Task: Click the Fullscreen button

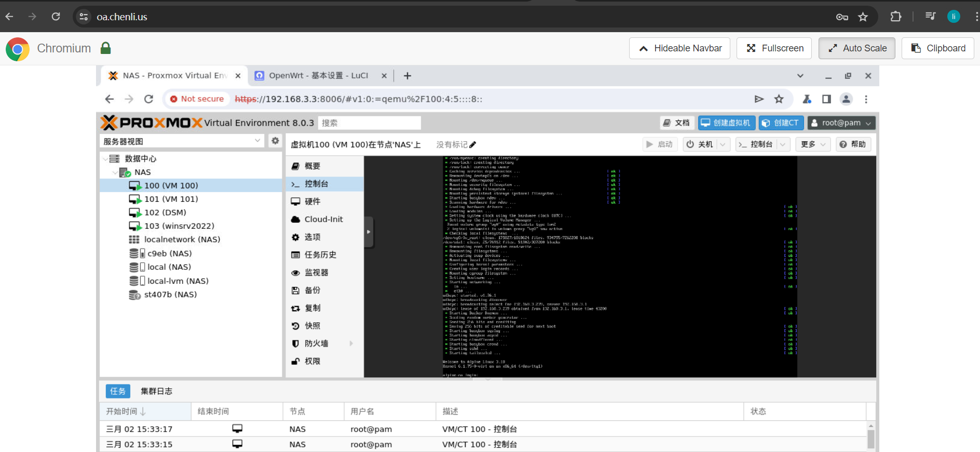Action: point(774,48)
